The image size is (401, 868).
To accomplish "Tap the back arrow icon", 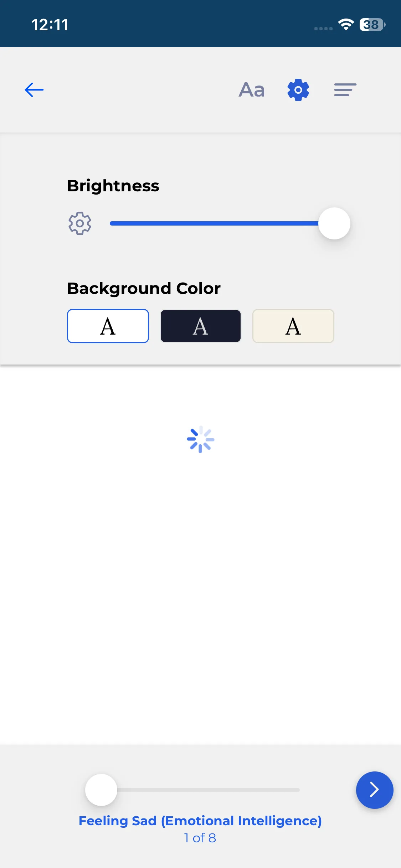I will point(34,90).
